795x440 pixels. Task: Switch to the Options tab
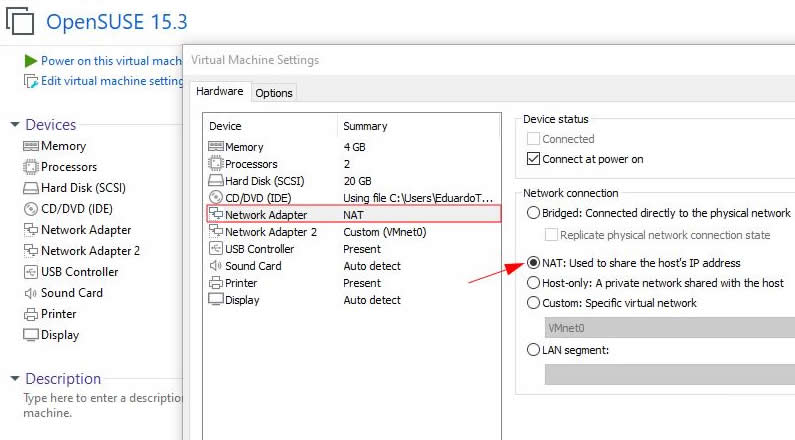273,93
